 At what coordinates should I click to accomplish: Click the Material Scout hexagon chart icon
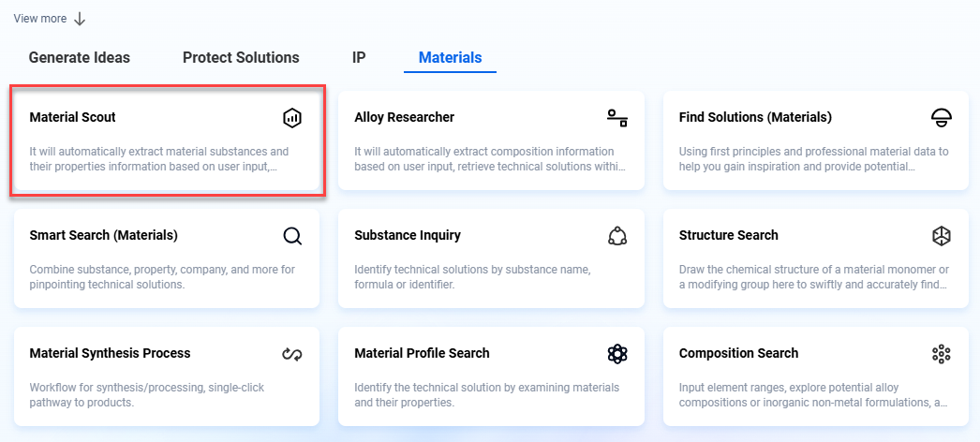[x=292, y=118]
